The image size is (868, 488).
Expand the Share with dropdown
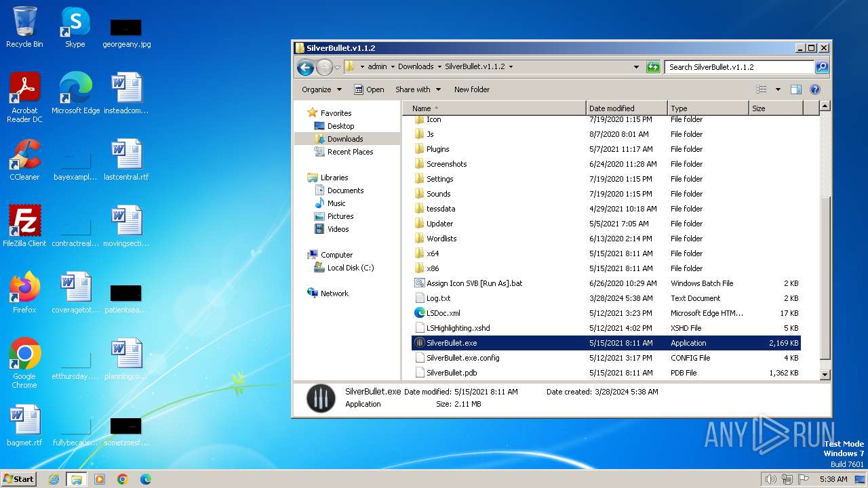pos(418,89)
